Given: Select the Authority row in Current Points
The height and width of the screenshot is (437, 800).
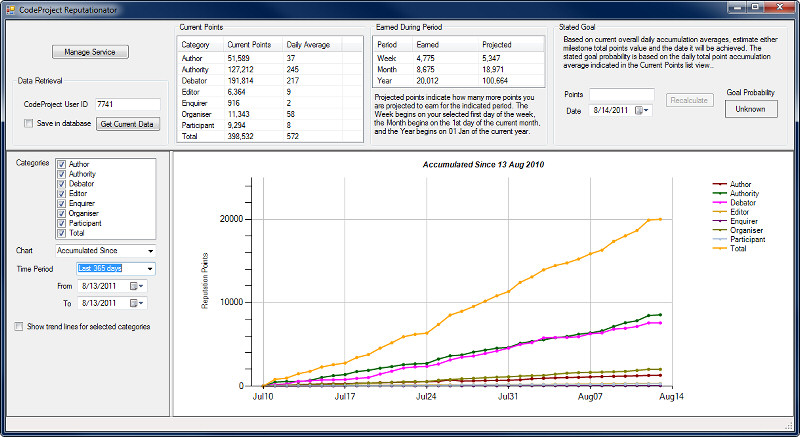Looking at the screenshot, I should point(270,69).
